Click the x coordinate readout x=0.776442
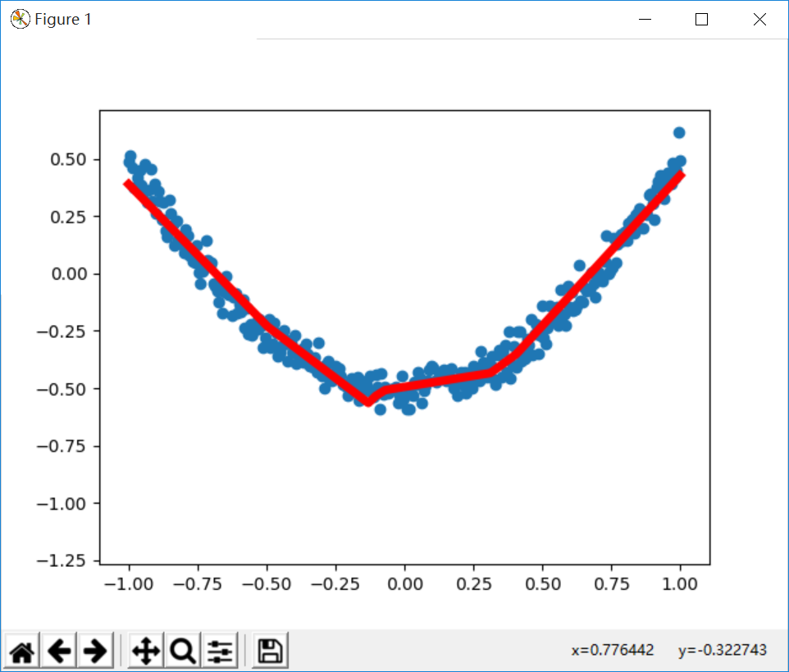The width and height of the screenshot is (789, 672). (x=613, y=650)
